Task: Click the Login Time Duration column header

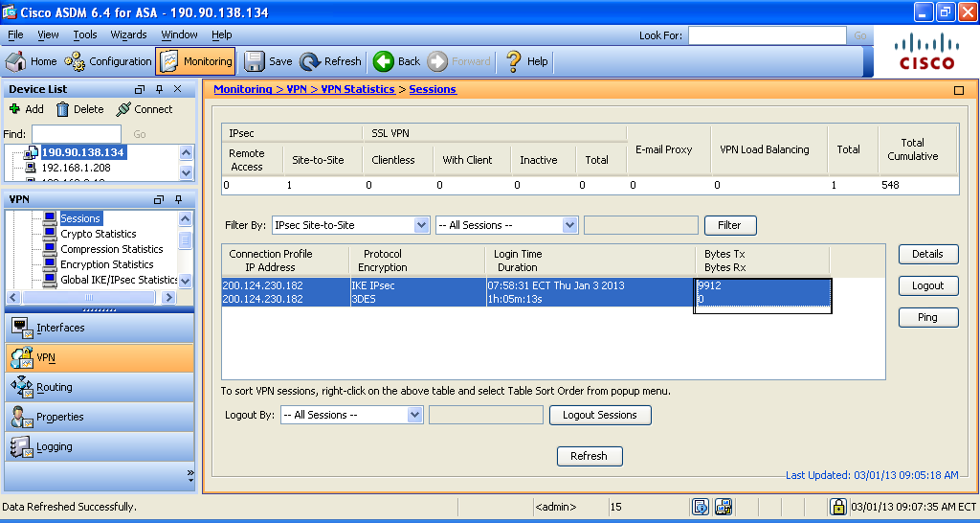Action: [590, 261]
